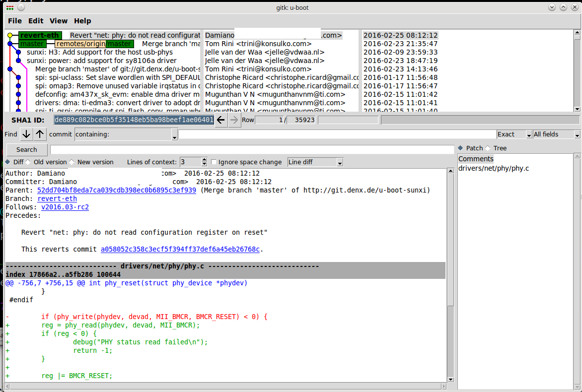
Task: Click the Row number field showing 1
Action: point(270,120)
